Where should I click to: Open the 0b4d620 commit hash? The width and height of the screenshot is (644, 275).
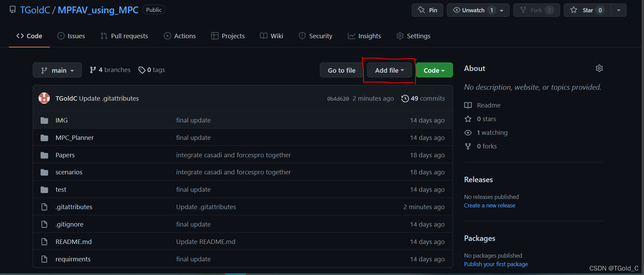(x=338, y=99)
